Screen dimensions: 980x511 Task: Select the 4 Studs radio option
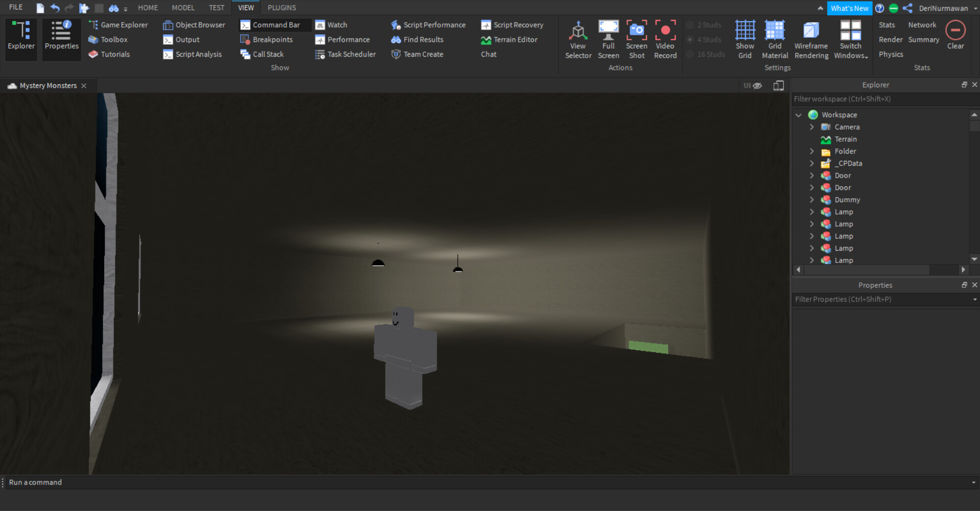pyautogui.click(x=690, y=40)
